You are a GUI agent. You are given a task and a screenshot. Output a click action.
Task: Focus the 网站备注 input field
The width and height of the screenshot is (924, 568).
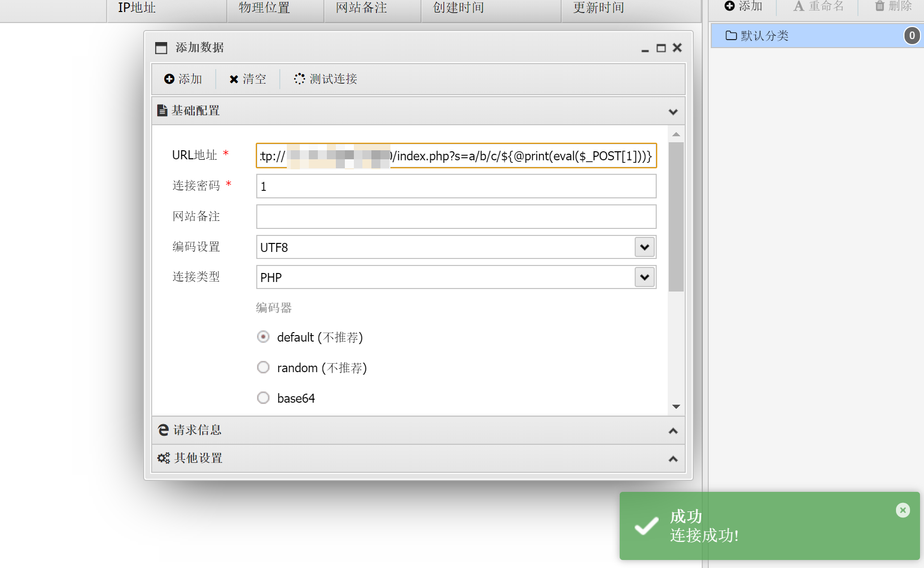click(456, 217)
